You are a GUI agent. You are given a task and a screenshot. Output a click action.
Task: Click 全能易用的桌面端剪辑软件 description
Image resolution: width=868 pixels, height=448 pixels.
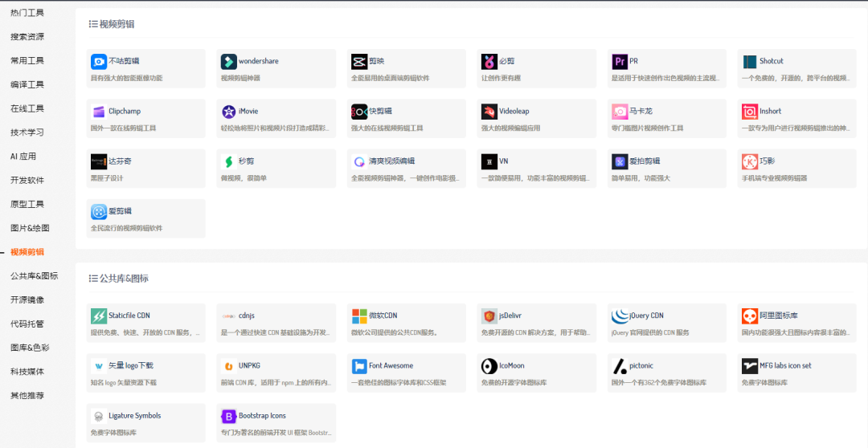[x=391, y=78]
